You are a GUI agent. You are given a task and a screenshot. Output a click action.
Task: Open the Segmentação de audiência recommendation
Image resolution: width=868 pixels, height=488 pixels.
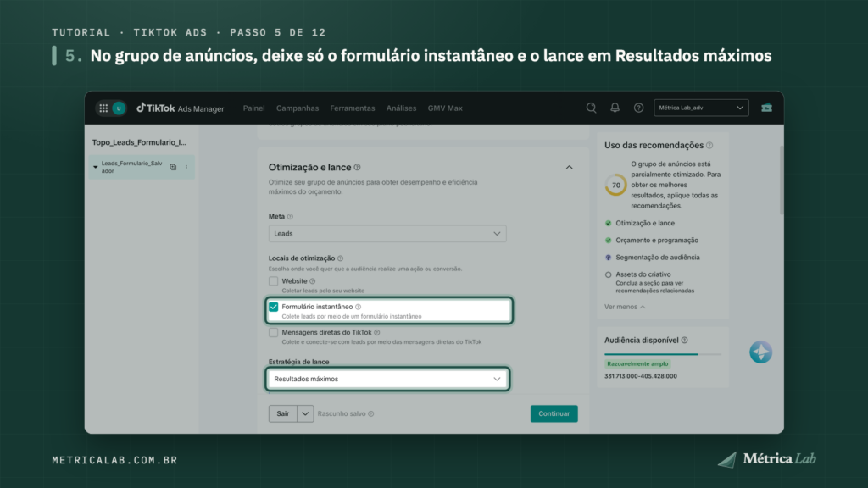pos(658,258)
